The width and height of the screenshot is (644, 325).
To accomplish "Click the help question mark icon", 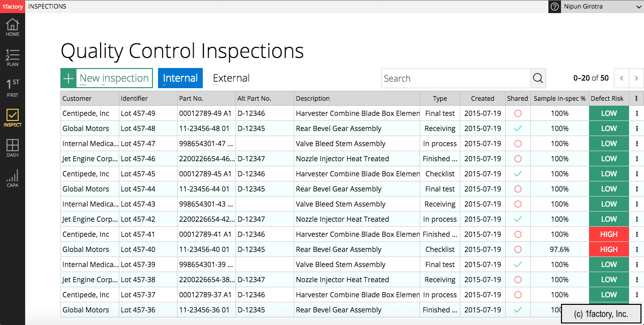I will tap(554, 7).
